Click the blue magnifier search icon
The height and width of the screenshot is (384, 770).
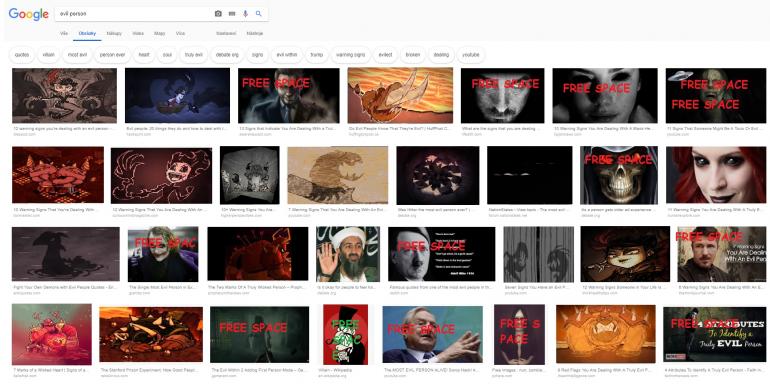[x=259, y=14]
